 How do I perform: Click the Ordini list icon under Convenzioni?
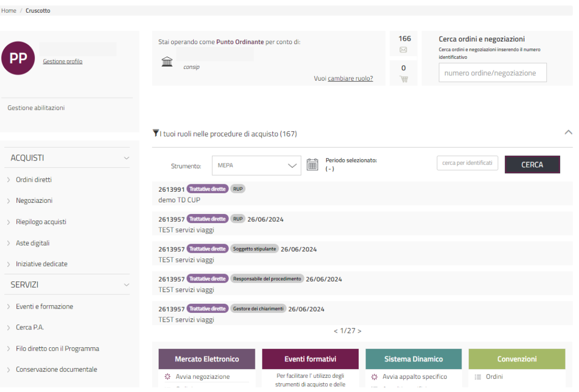pos(478,376)
